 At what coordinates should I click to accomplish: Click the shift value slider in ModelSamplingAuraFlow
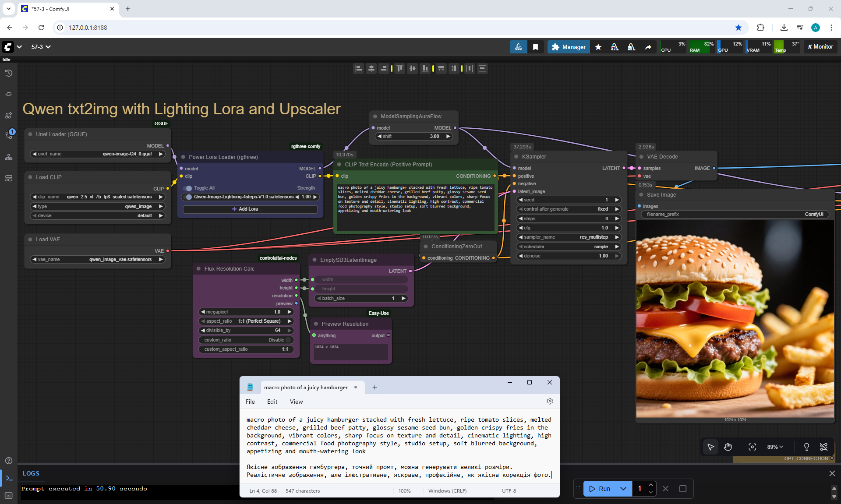coord(414,136)
